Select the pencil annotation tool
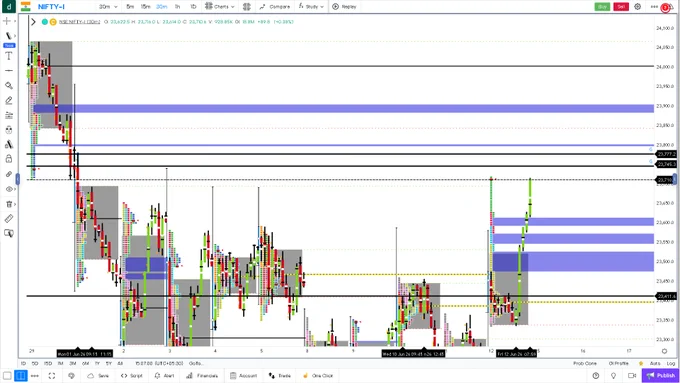This screenshot has height=383, width=680. 8,100
